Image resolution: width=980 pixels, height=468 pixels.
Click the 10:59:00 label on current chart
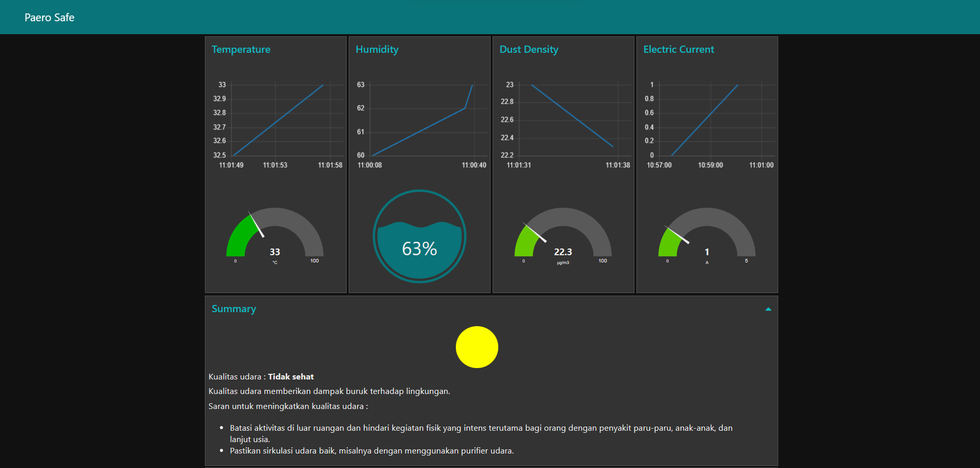click(x=710, y=165)
